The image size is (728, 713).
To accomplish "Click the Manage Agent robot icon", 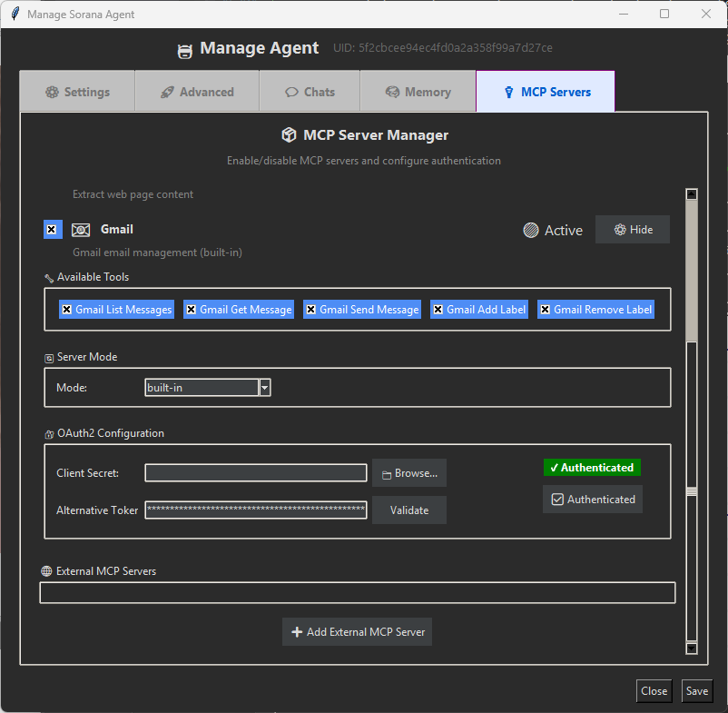I will coord(184,48).
